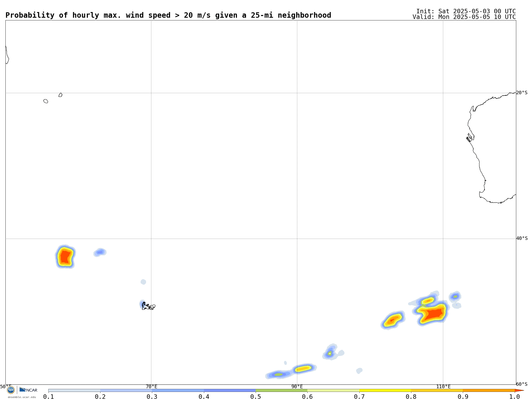Screen dimensions: 532x400
Task: Click the 0.9–1.0 orange colorbar segment
Action: tap(489, 390)
